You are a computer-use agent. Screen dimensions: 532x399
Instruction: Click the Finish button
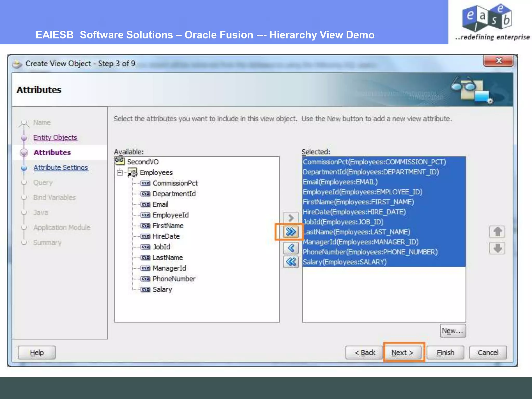(445, 353)
